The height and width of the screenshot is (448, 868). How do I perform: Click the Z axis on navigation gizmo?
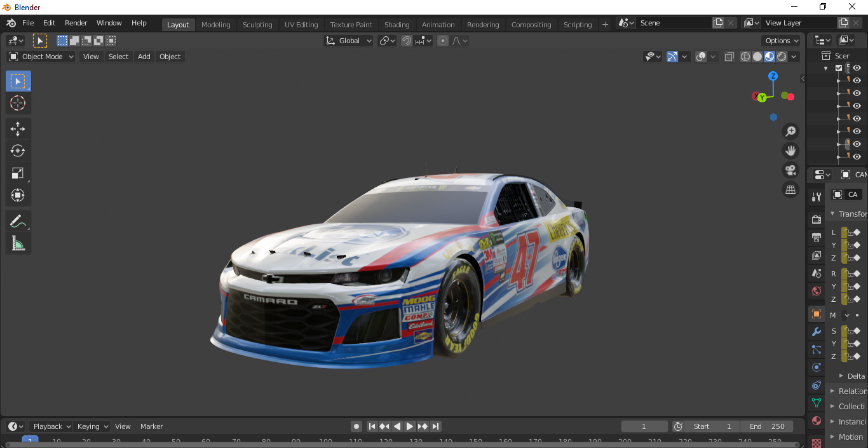coord(773,76)
